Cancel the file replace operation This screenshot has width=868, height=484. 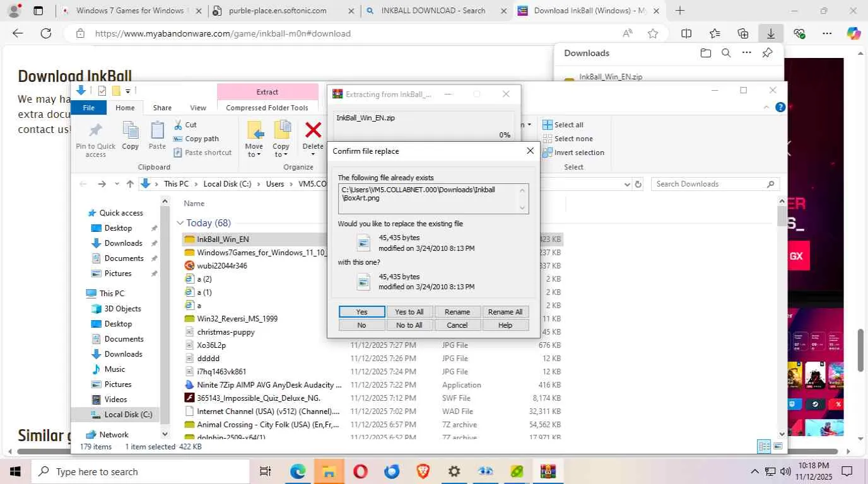(457, 325)
